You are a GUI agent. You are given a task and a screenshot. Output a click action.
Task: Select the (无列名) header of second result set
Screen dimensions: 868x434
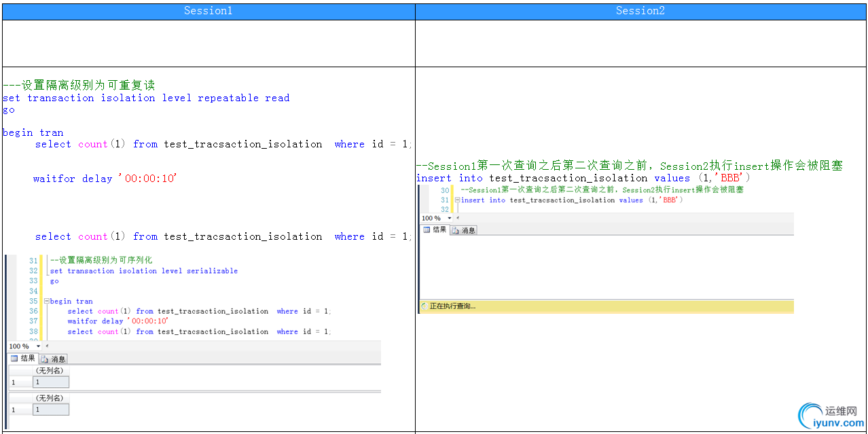pos(50,398)
